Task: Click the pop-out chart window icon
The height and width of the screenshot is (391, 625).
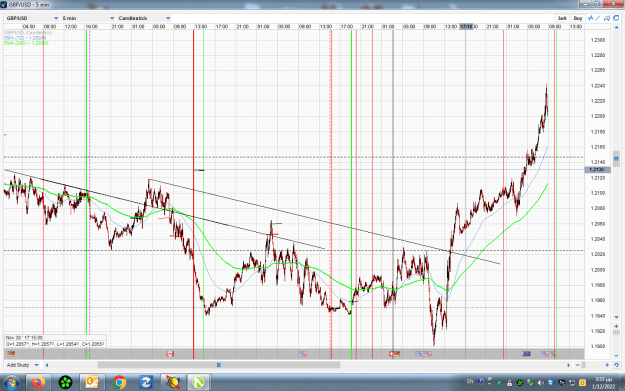Action: (616, 18)
